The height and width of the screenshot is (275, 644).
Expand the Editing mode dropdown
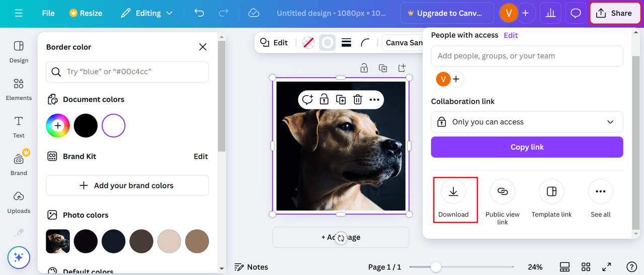click(x=146, y=13)
